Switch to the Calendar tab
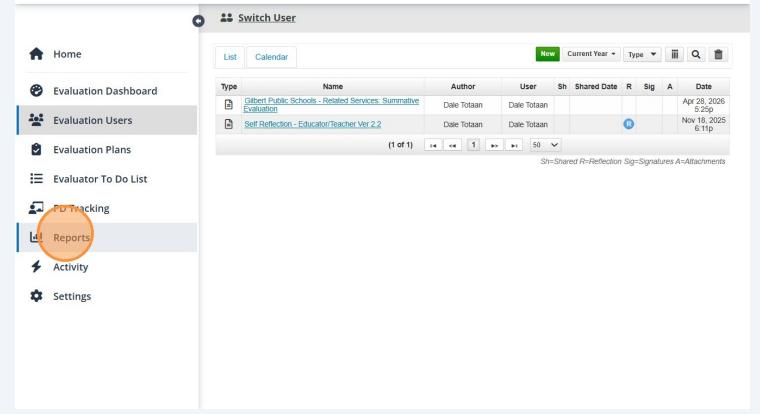 pos(271,57)
